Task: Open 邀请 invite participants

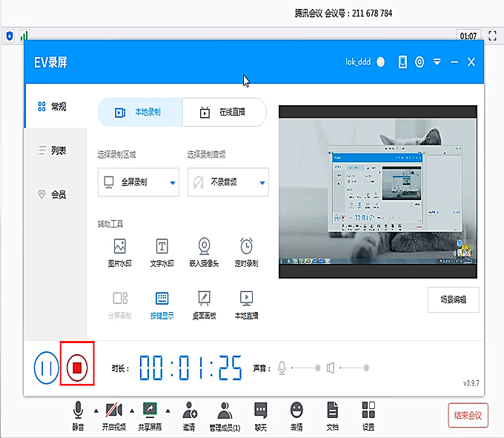Action: pos(189,416)
